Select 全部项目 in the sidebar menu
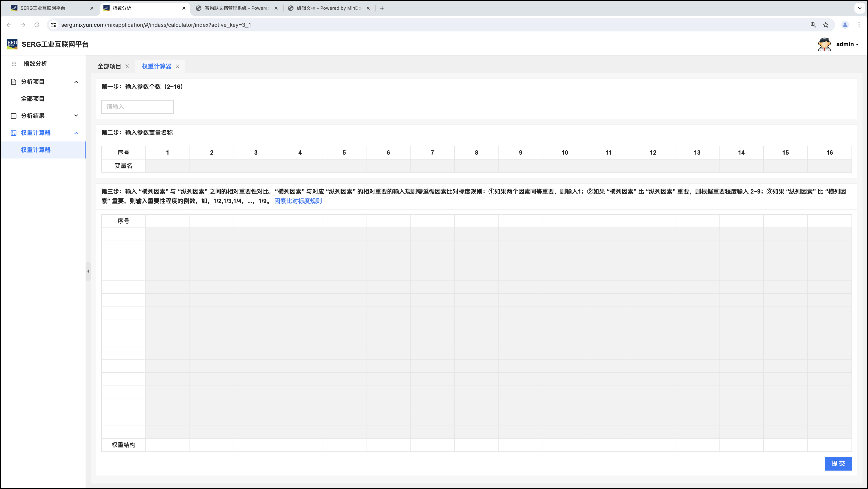The width and height of the screenshot is (868, 489). 33,99
